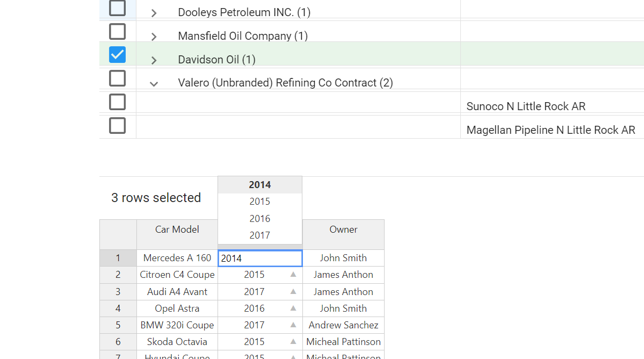
Task: Click the 2017 year cell for BMW 320i Coupe
Action: [260, 325]
